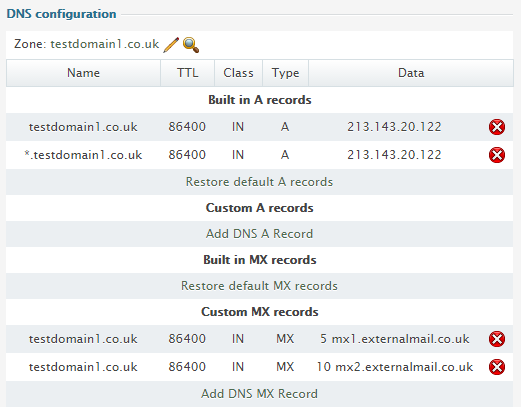Click the TTL column header
The width and height of the screenshot is (521, 407).
coord(188,73)
